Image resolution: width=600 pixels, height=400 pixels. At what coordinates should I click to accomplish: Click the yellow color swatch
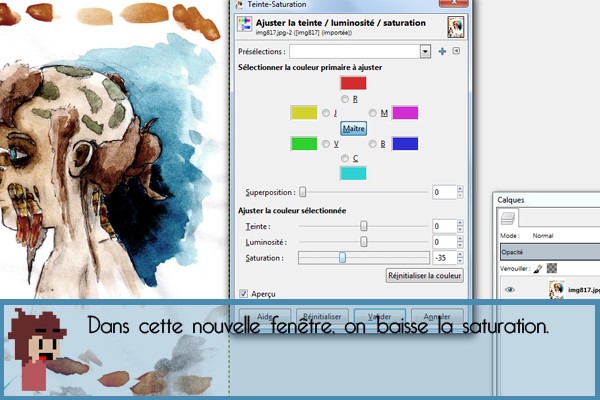304,113
